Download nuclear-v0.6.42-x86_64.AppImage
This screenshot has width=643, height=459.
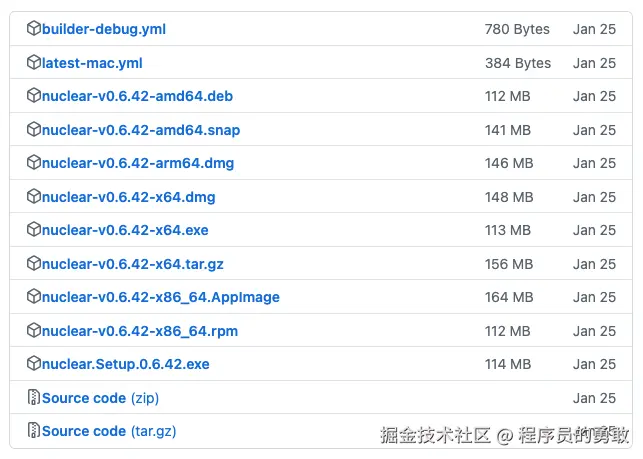click(x=161, y=297)
